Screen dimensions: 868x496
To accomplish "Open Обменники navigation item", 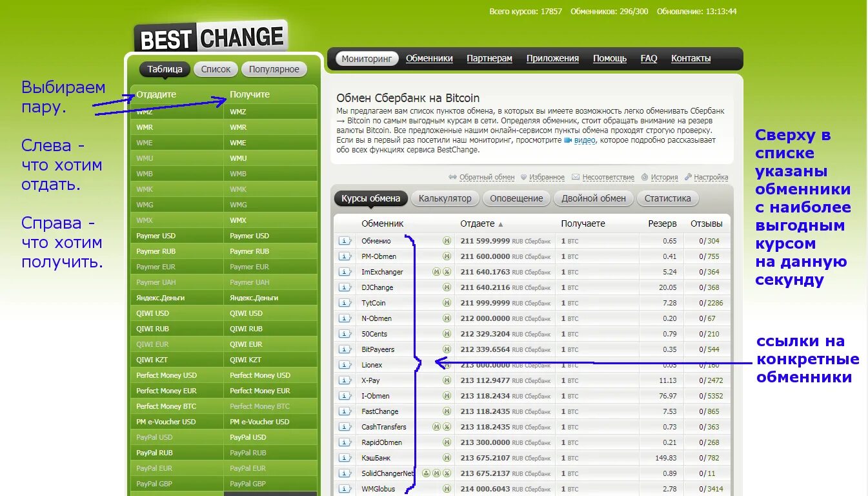I will click(429, 58).
